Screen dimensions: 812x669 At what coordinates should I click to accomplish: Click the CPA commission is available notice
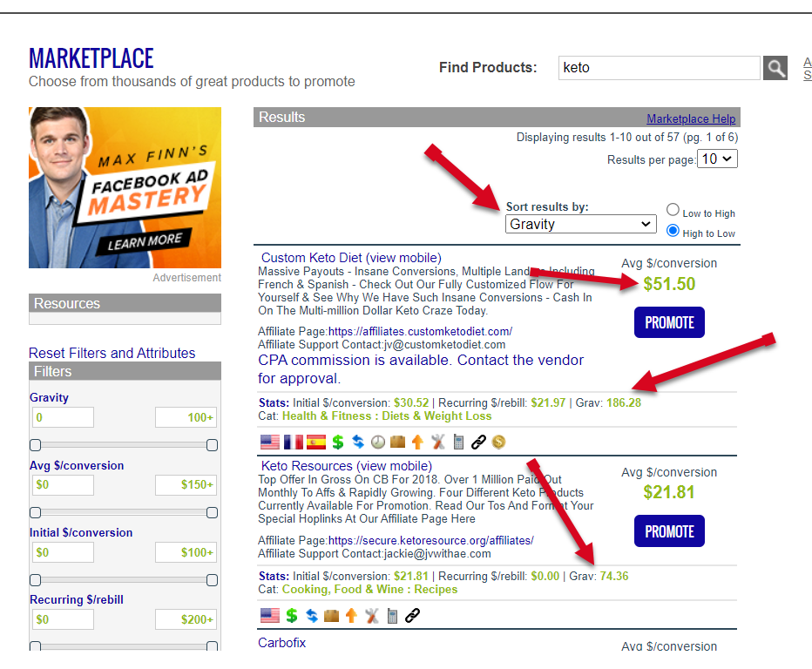point(421,369)
